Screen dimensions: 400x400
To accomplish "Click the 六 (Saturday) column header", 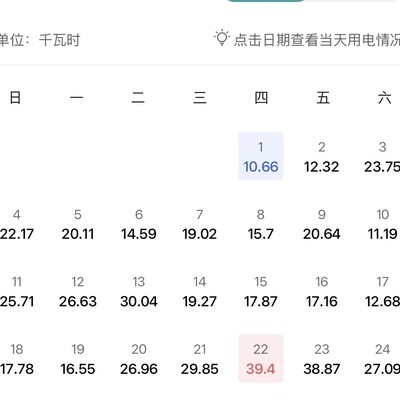I will (x=384, y=98).
